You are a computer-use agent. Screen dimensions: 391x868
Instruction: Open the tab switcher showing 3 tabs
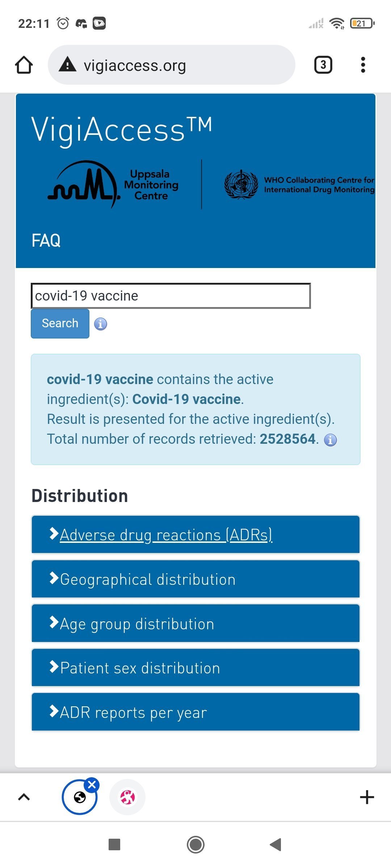[x=323, y=65]
